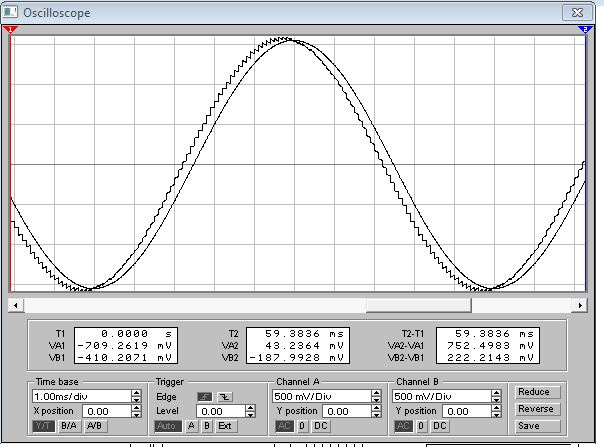The image size is (604, 447).
Task: Increase Channel B scale with up arrow
Action: pos(497,393)
